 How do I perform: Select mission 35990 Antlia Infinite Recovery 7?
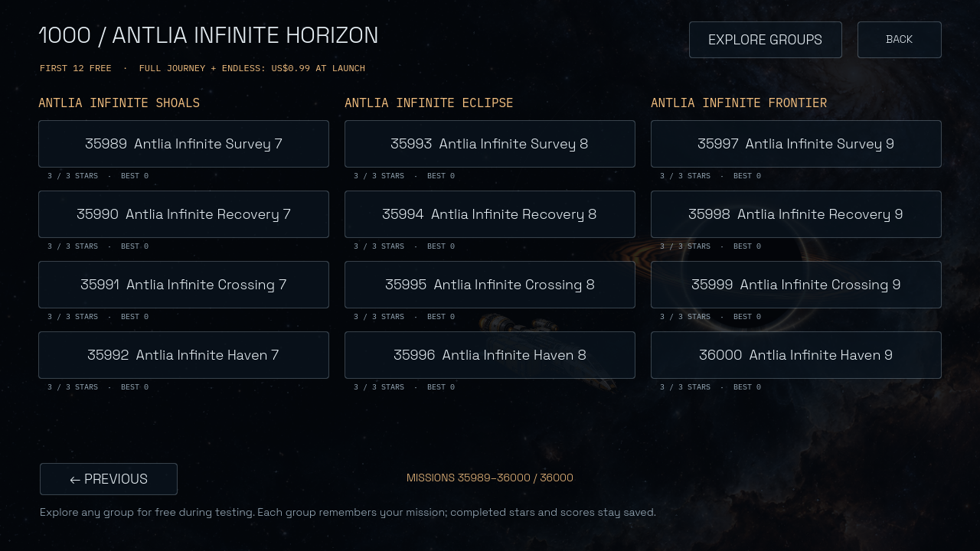click(184, 214)
